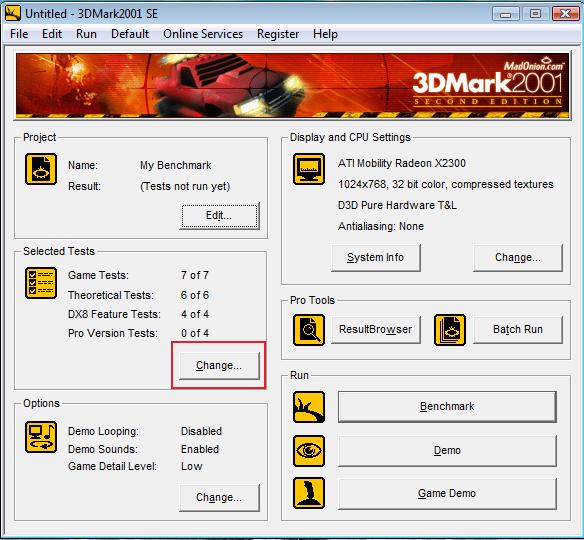
Task: Click the Project document icon
Action: tap(41, 169)
